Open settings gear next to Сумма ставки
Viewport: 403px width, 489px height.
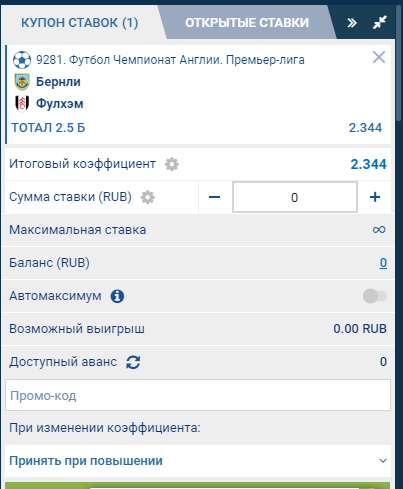[x=148, y=197]
